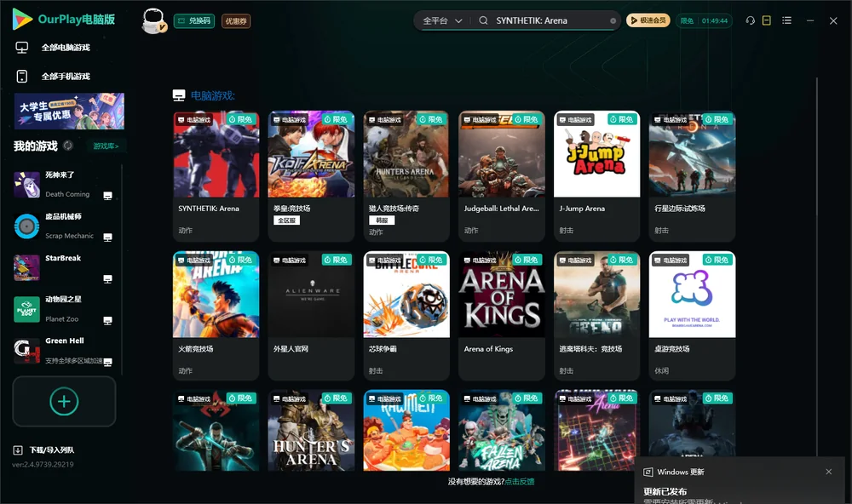Image resolution: width=852 pixels, height=504 pixels.
Task: Select Green Hell in my games list
Action: tap(63, 351)
